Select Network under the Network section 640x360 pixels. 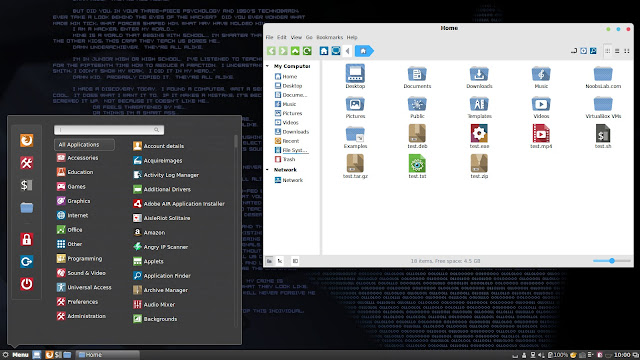click(x=289, y=180)
